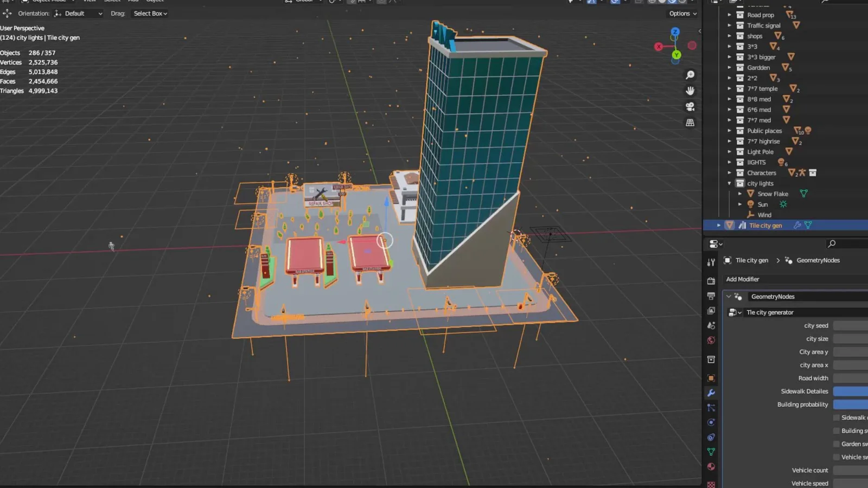Open the Material properties tab
This screenshot has height=488, width=868.
point(711,466)
